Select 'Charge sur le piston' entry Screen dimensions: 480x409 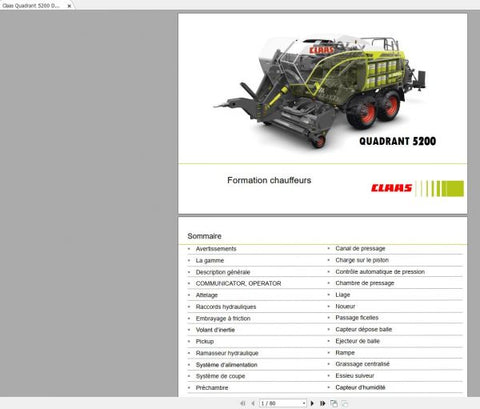362,260
